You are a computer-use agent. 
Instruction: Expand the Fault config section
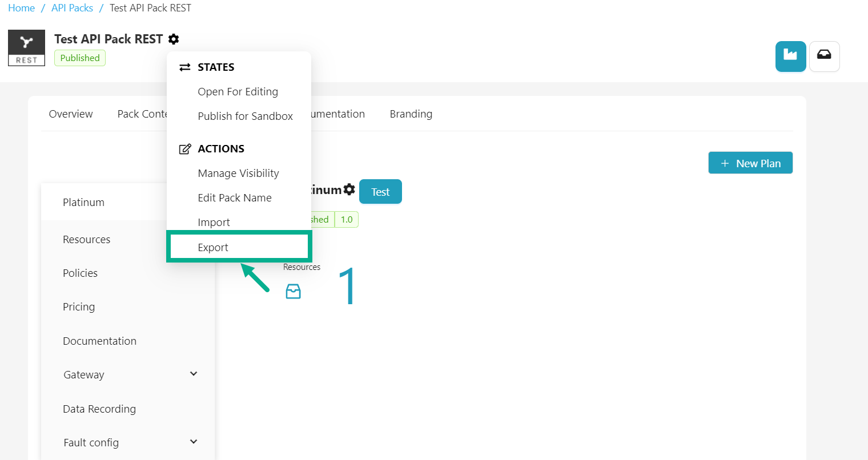click(193, 442)
